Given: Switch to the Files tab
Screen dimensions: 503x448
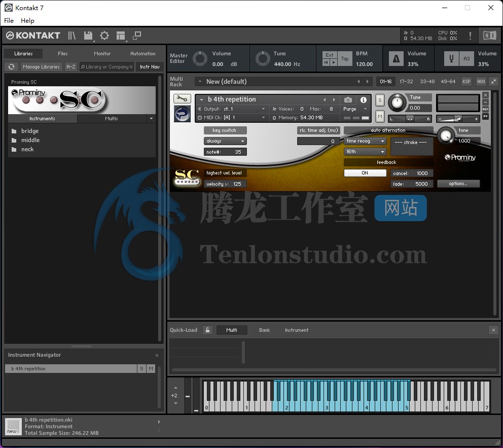Looking at the screenshot, I should coord(63,54).
